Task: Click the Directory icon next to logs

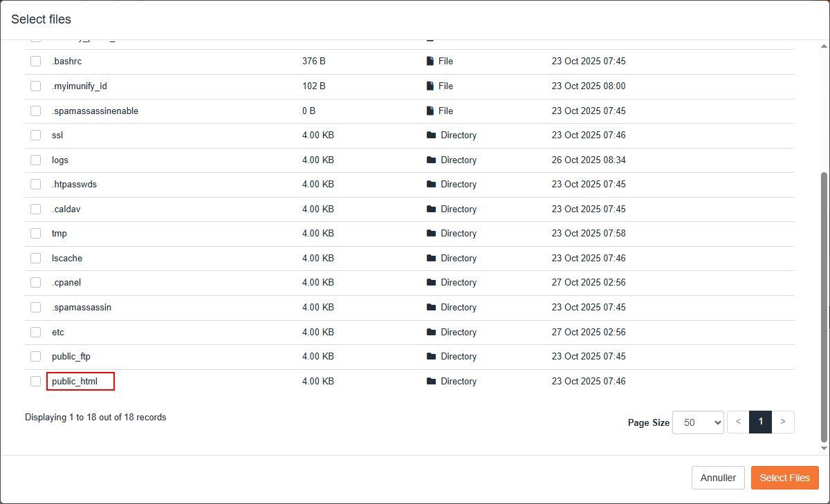Action: point(430,160)
